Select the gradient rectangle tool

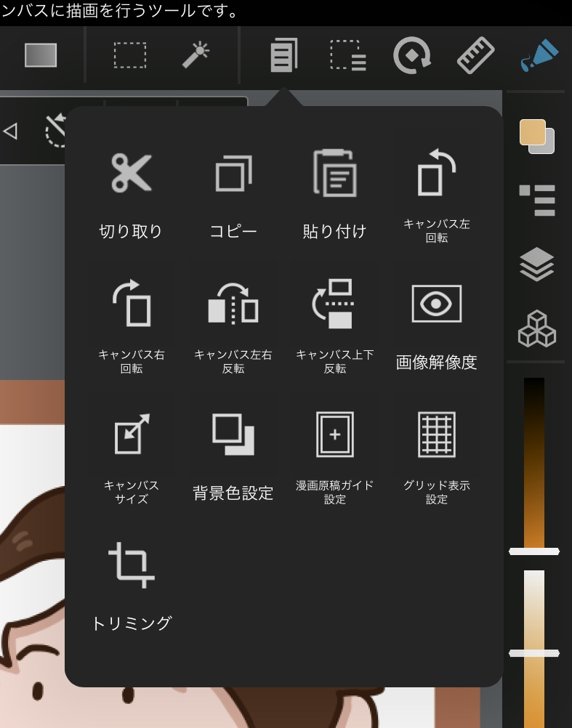(x=41, y=55)
